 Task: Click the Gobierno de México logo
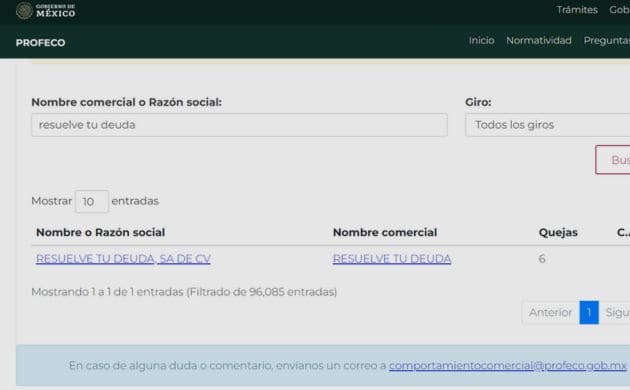(x=45, y=10)
